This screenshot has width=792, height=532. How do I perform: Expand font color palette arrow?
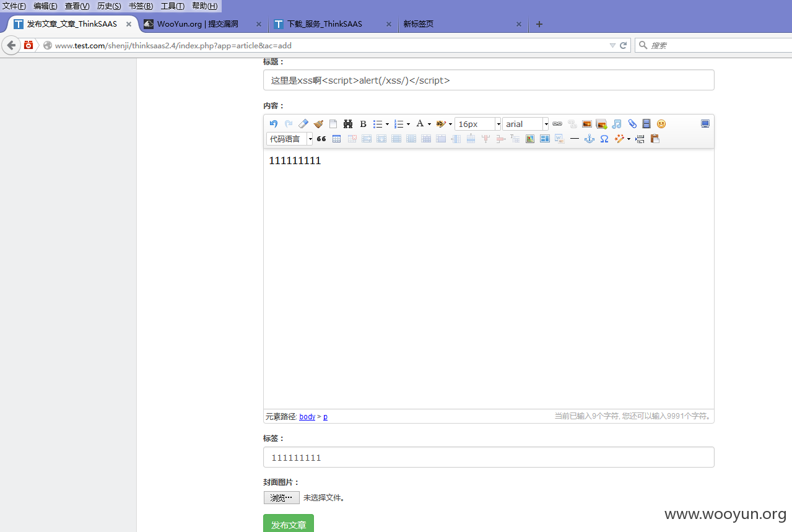[x=429, y=124]
